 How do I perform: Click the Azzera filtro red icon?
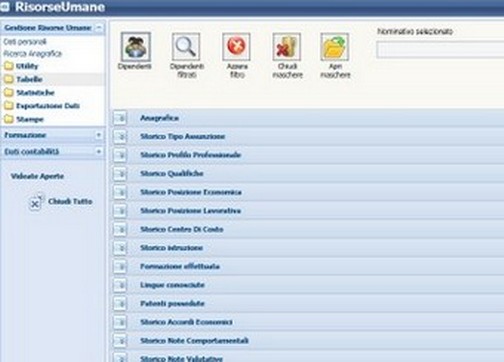coord(236,47)
